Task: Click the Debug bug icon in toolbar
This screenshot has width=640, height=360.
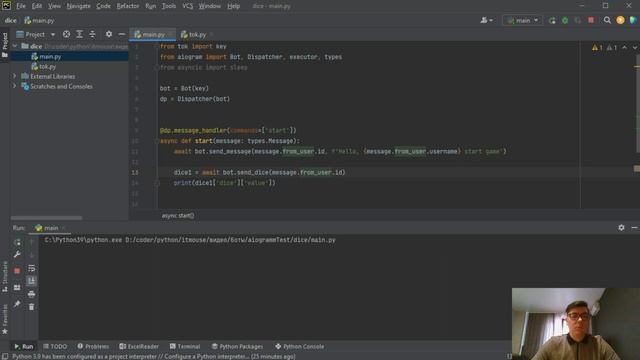Action: click(565, 20)
